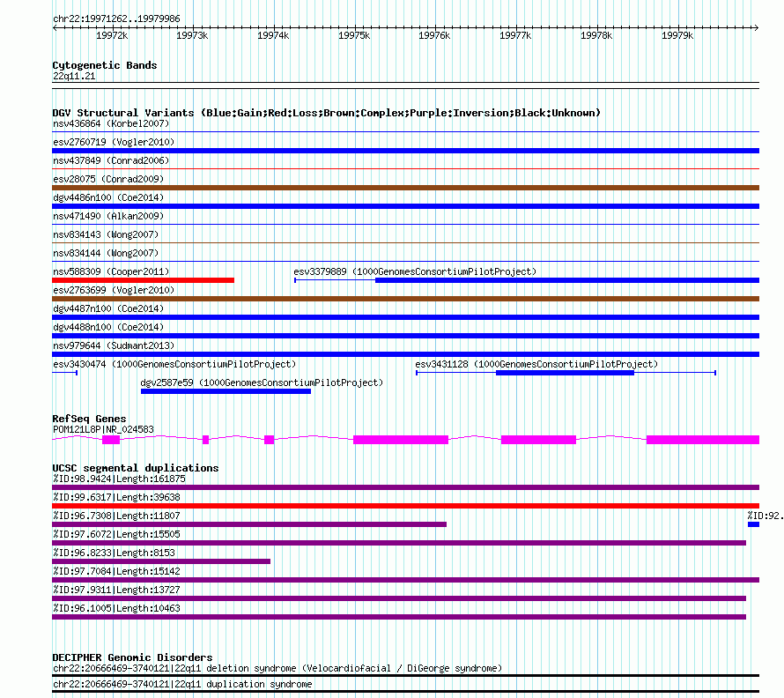This screenshot has width=784, height=698.
Task: Click the nsv979644 (Sudmant2013) label
Action: [x=114, y=345]
